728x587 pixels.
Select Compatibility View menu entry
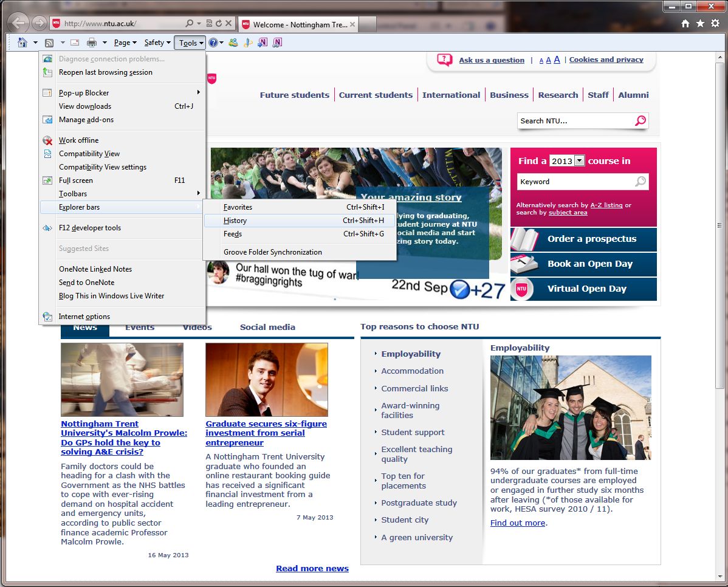click(x=89, y=154)
